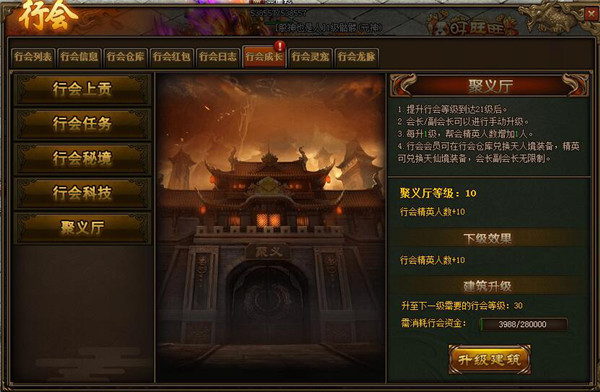Switch to the 行会龙脉 tab
The width and height of the screenshot is (600, 392).
tap(357, 57)
